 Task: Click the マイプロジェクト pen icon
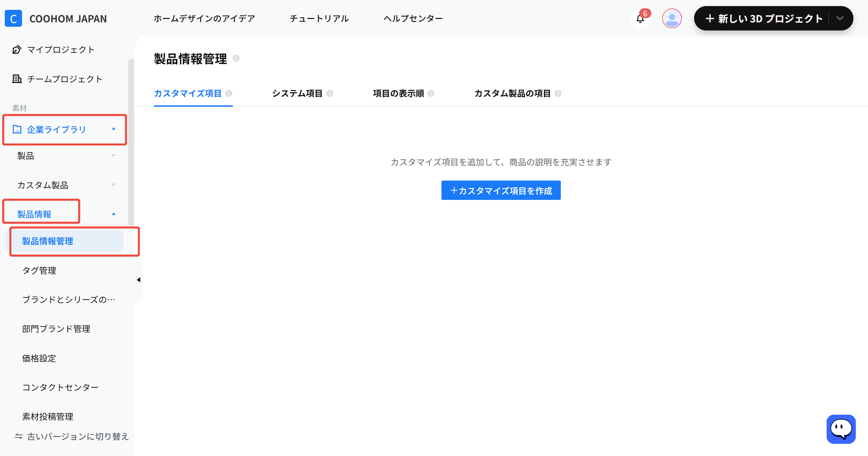(x=17, y=49)
